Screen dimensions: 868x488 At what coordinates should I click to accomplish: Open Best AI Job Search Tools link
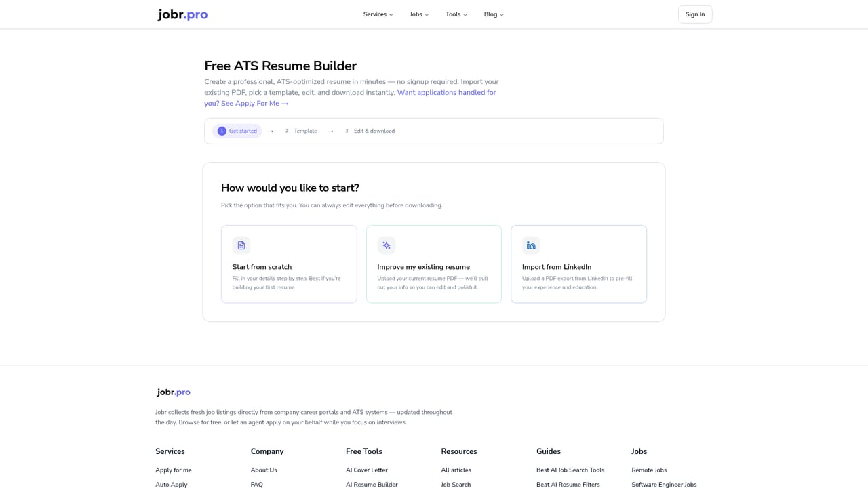(570, 470)
